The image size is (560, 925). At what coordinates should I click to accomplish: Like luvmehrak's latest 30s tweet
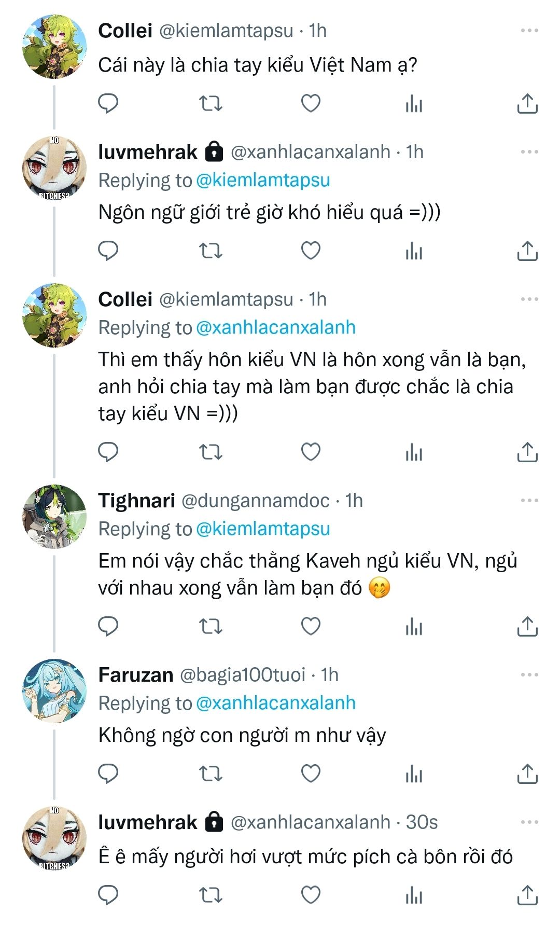coord(311,895)
